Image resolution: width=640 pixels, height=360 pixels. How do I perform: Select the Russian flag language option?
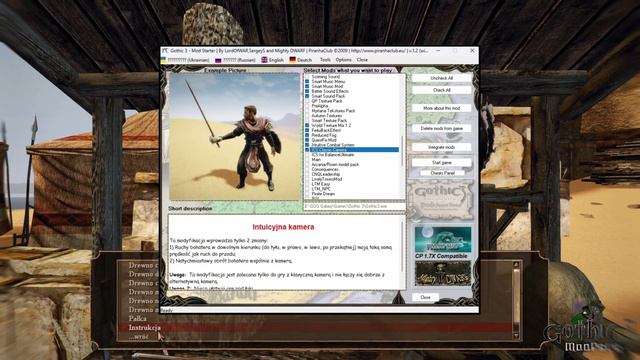pos(236,60)
